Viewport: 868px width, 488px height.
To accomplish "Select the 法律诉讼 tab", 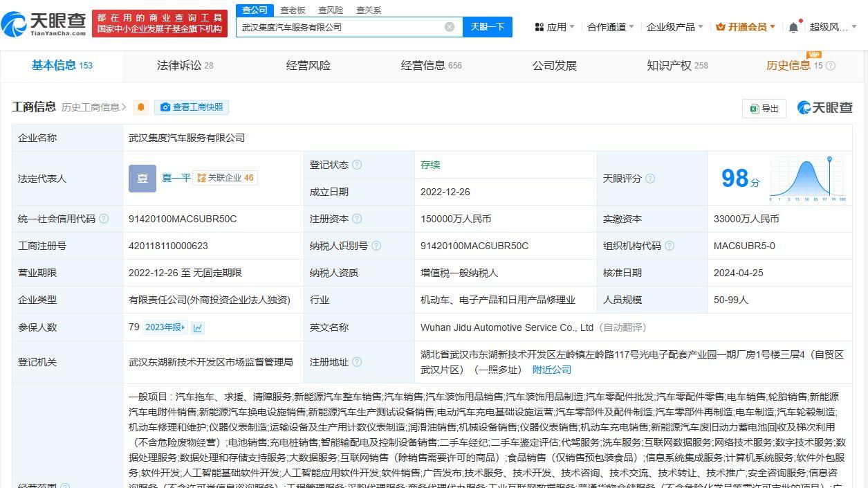I will click(185, 65).
